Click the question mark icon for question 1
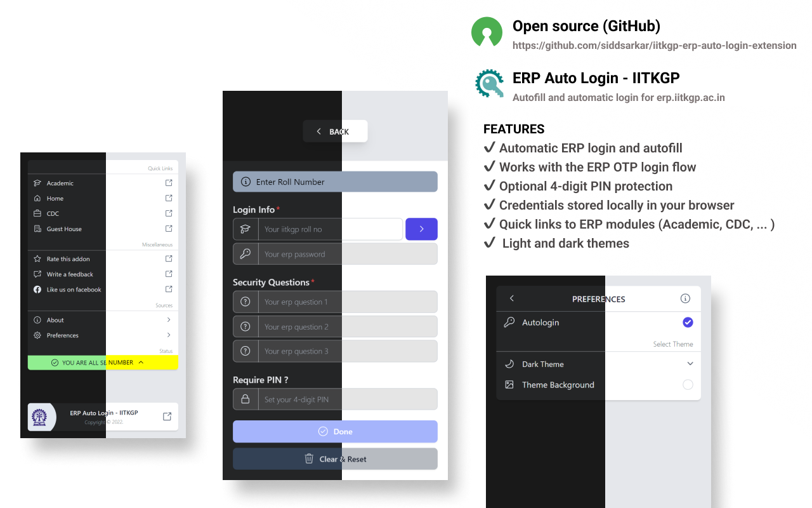The image size is (812, 508). [246, 302]
